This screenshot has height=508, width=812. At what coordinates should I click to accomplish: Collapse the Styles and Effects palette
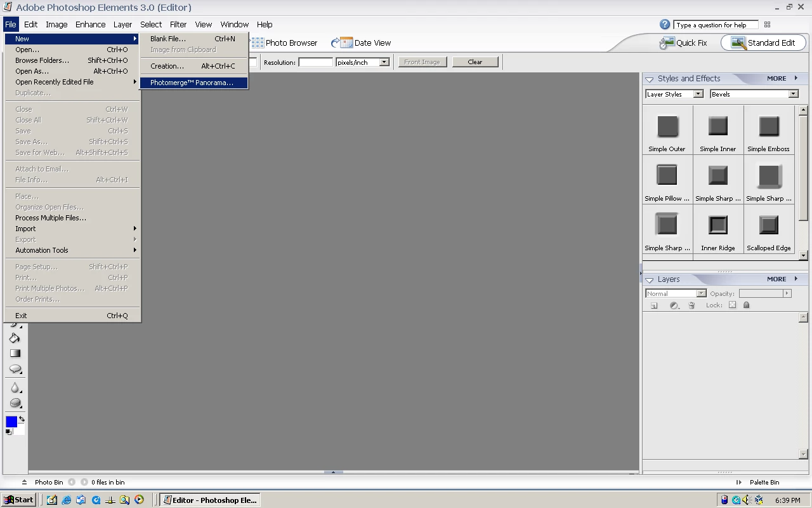(649, 79)
